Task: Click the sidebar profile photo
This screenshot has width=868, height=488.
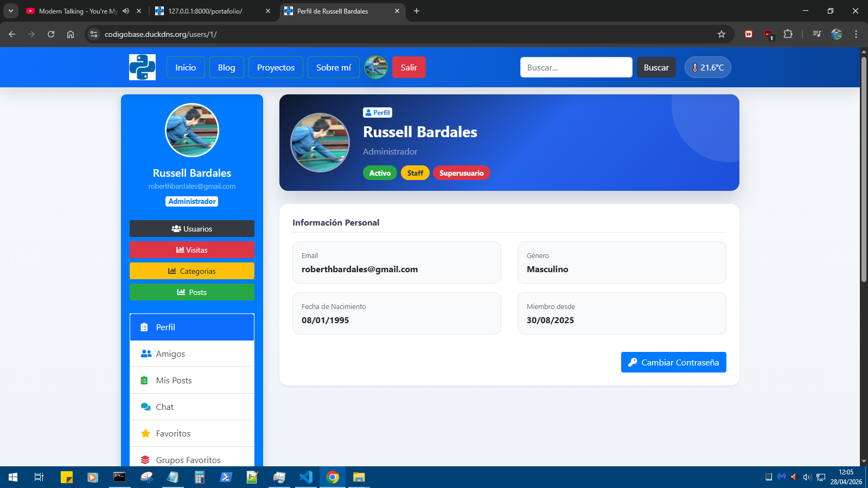Action: [192, 130]
